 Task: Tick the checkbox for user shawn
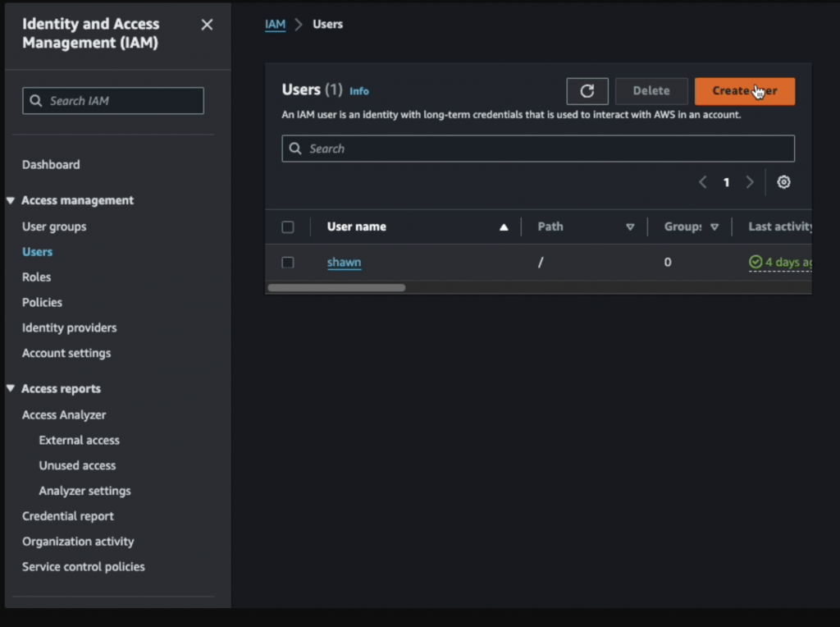tap(288, 263)
